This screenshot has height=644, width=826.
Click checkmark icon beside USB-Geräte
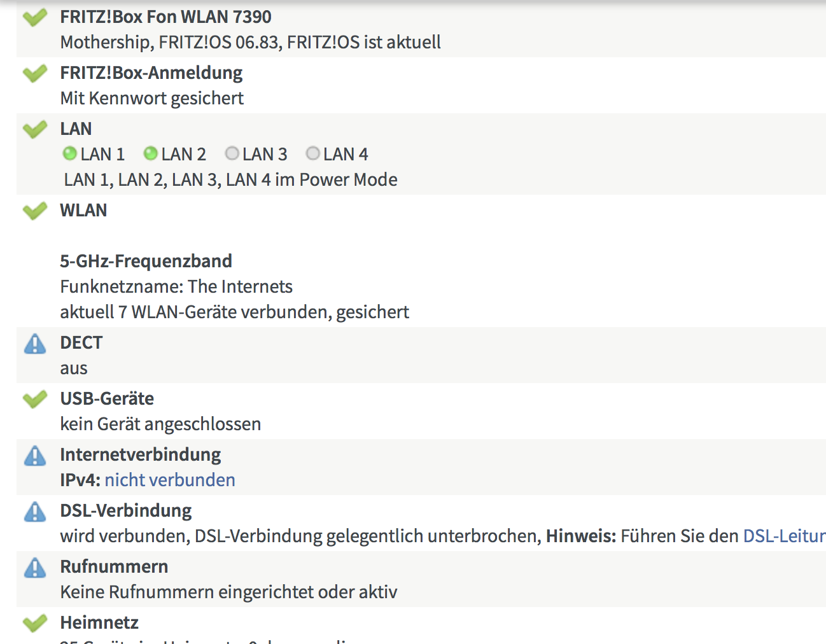pos(35,399)
